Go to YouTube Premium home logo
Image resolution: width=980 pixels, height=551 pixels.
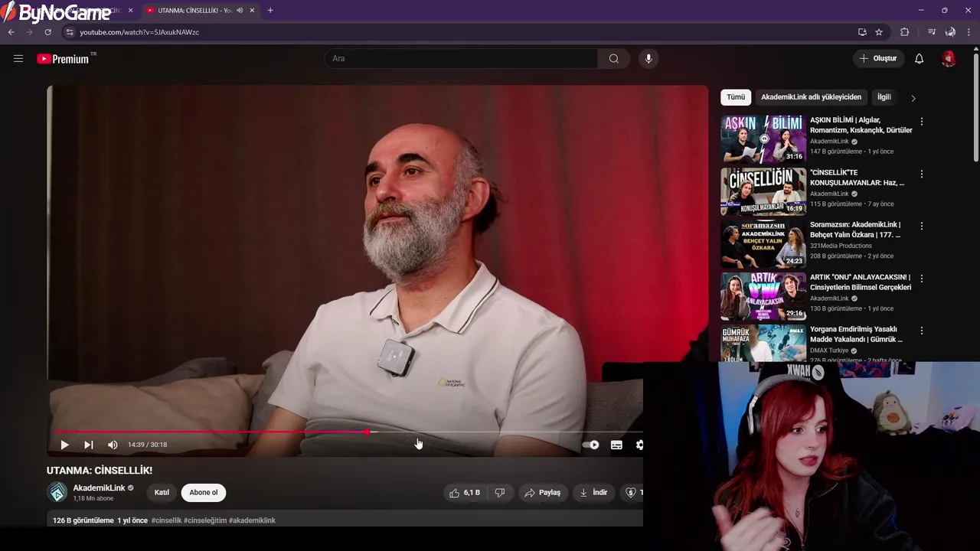pyautogui.click(x=63, y=59)
